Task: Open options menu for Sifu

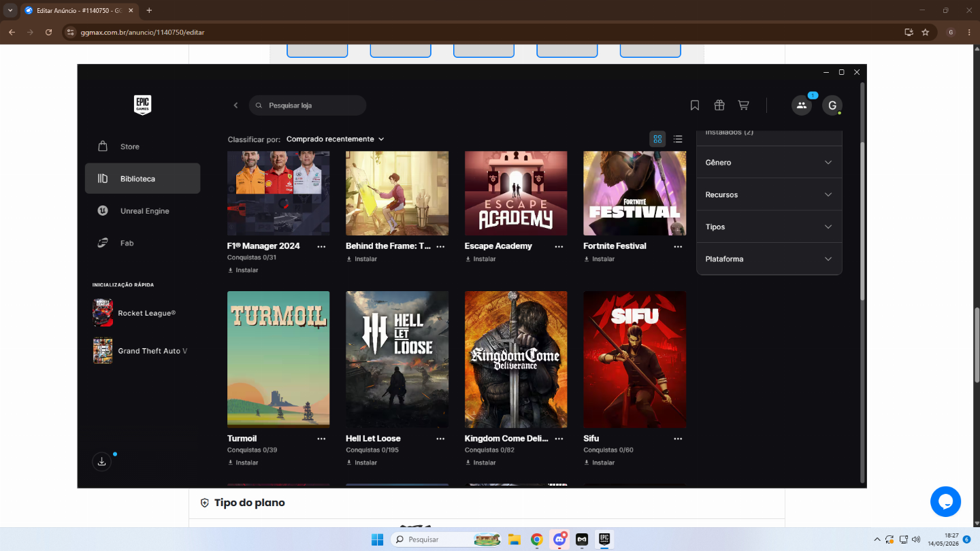Action: tap(678, 439)
